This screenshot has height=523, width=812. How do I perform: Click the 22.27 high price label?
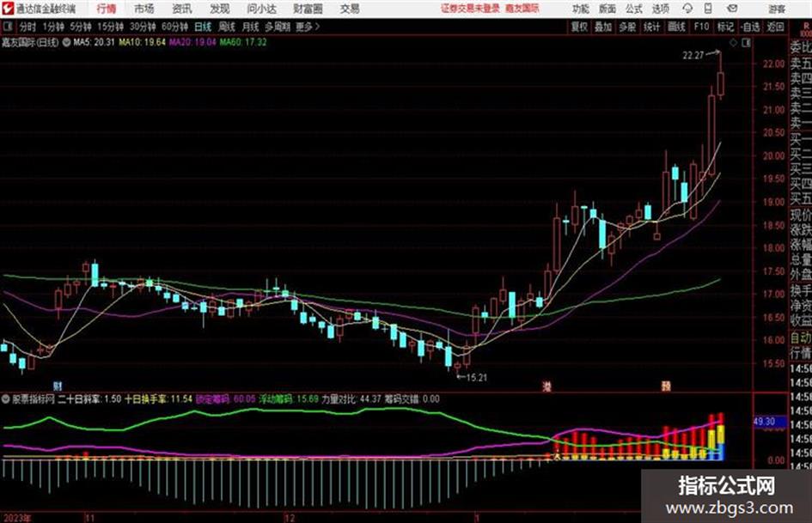tap(693, 56)
